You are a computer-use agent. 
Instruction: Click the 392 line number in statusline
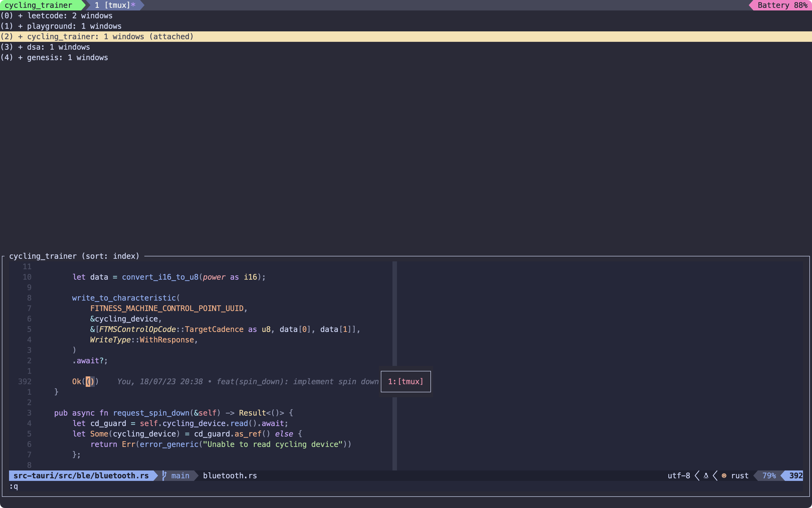click(x=796, y=475)
